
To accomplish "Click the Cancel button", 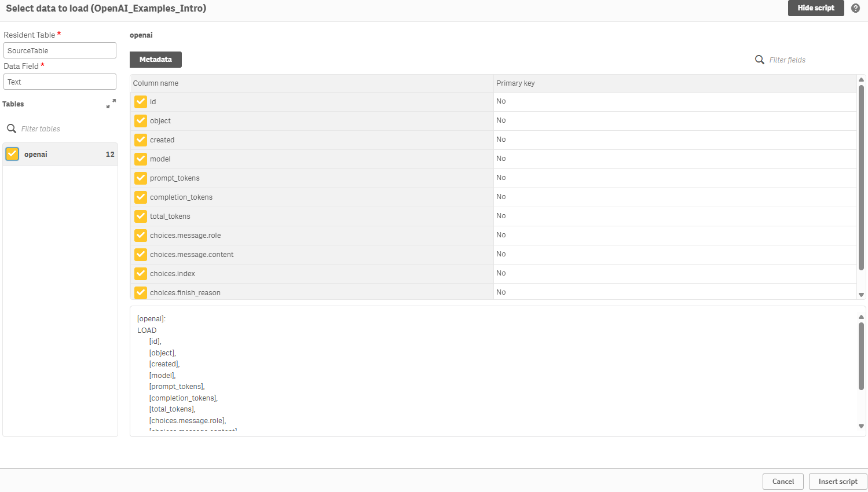I will pyautogui.click(x=783, y=481).
